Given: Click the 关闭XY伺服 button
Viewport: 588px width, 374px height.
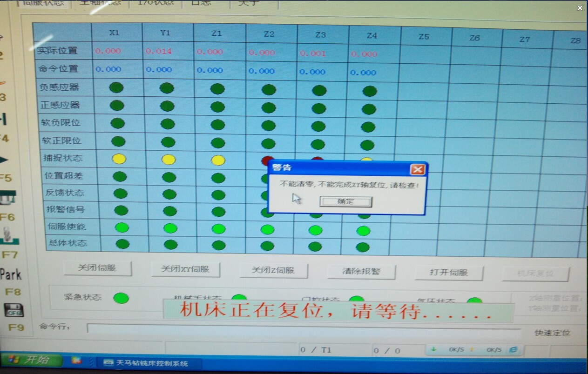Looking at the screenshot, I should 185,269.
